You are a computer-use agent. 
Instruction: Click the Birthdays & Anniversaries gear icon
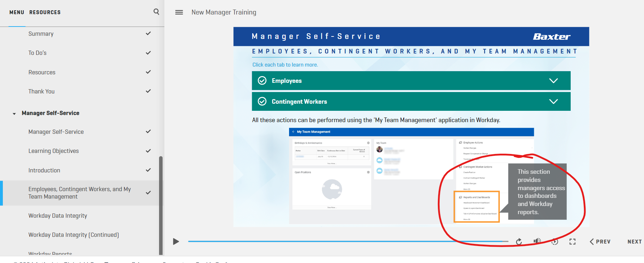tap(368, 143)
